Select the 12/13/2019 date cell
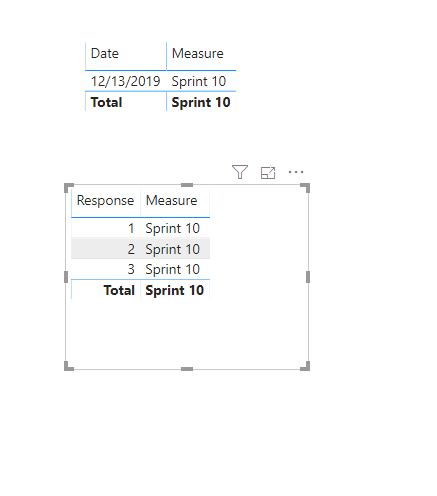Image resolution: width=437 pixels, height=496 pixels. coord(126,81)
